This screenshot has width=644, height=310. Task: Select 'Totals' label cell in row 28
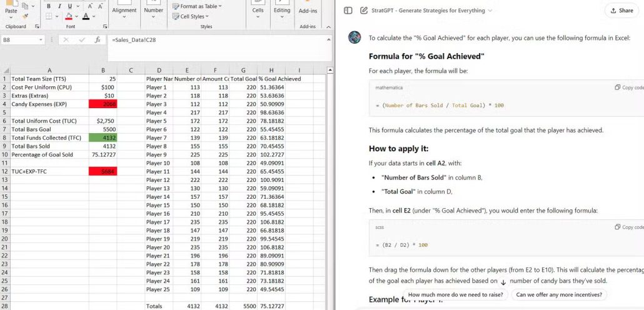(x=159, y=306)
